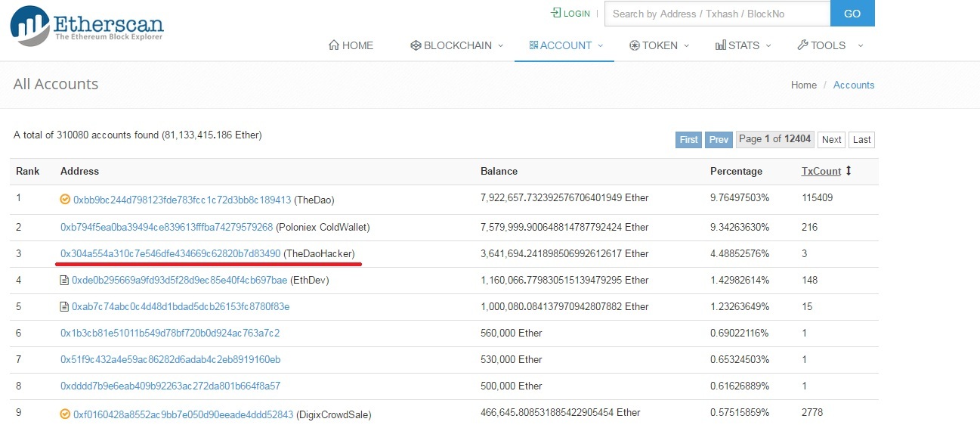The height and width of the screenshot is (425, 980).
Task: Expand the TOKEN menu chevron
Action: [x=687, y=45]
